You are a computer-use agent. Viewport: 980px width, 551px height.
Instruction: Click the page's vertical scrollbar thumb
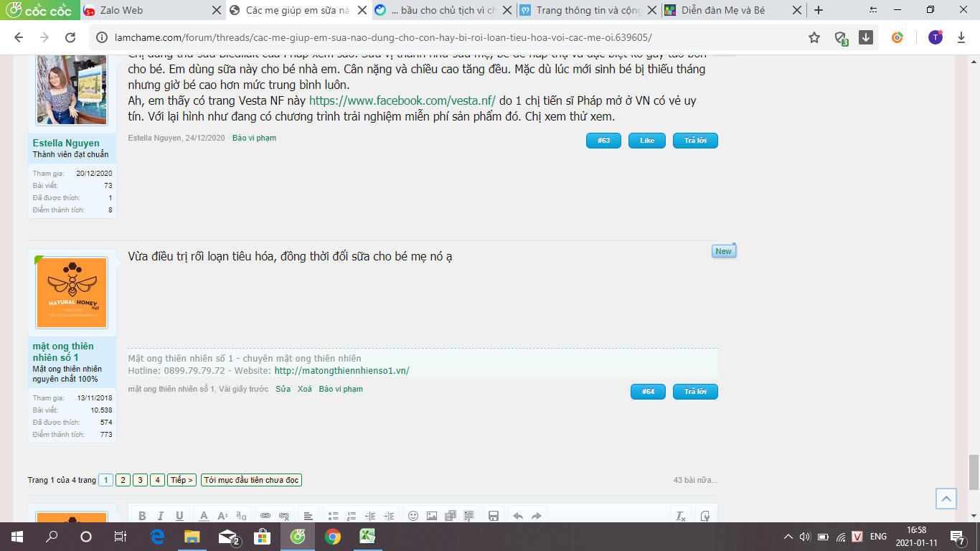pyautogui.click(x=973, y=471)
